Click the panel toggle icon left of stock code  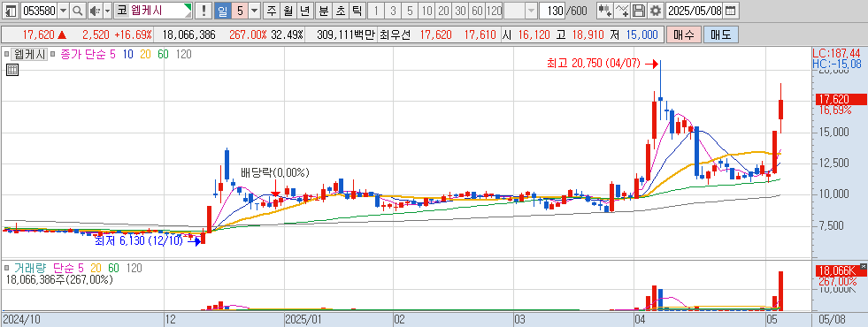(x=10, y=11)
